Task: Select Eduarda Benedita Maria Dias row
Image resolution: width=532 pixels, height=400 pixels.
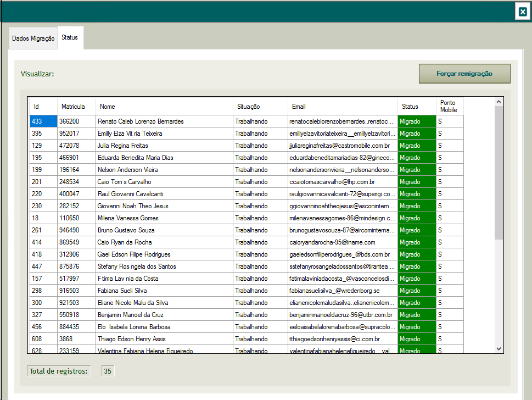Action: coord(247,158)
